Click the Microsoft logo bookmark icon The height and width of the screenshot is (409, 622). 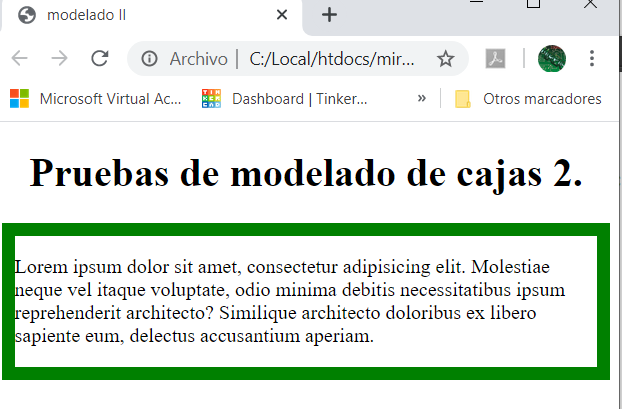click(x=19, y=99)
